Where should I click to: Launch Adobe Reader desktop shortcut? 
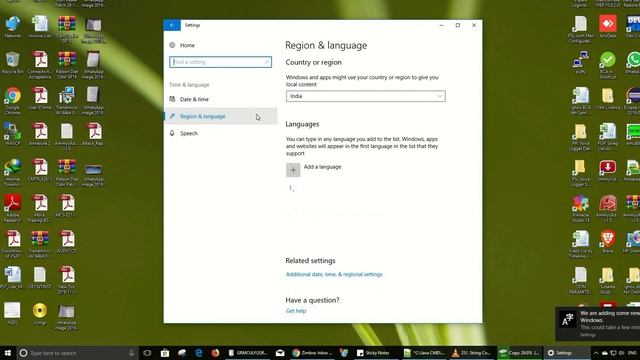(x=13, y=208)
